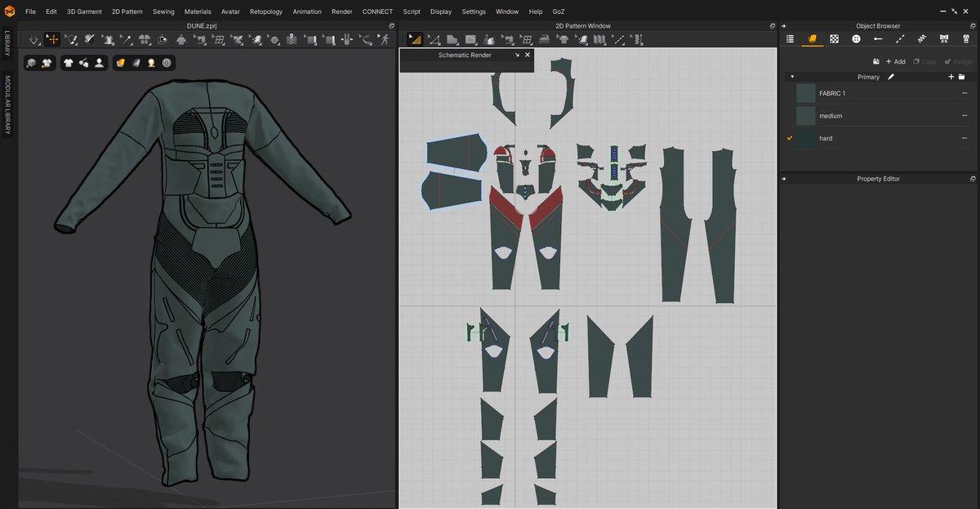Open the Sewing menu
The width and height of the screenshot is (980, 509).
[163, 11]
